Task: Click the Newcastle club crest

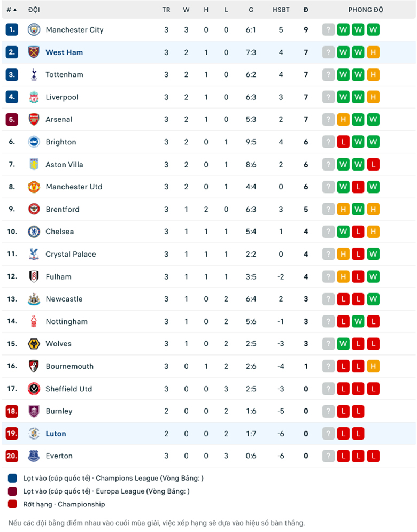Action: [34, 299]
